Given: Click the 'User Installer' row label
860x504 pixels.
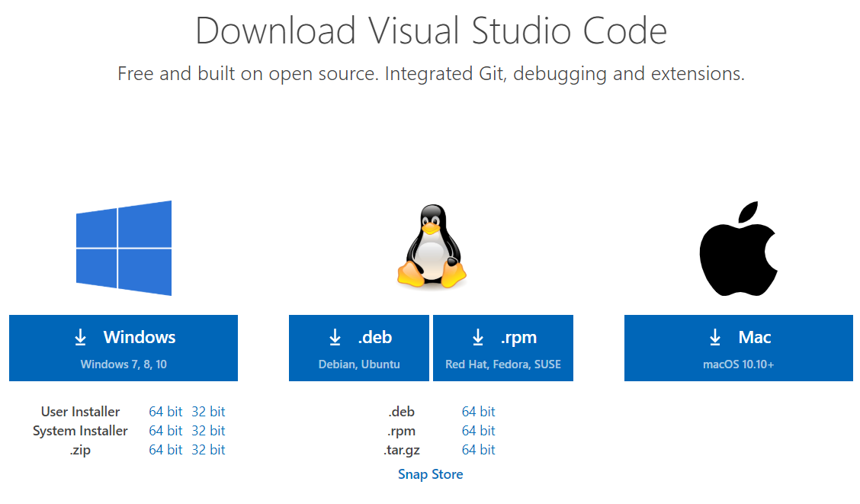Looking at the screenshot, I should click(x=80, y=411).
